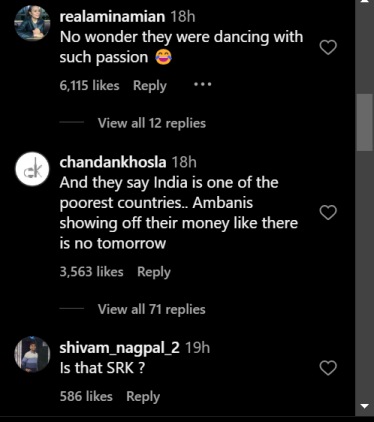Expand View all 71 replies
The height and width of the screenshot is (422, 374).
point(152,309)
